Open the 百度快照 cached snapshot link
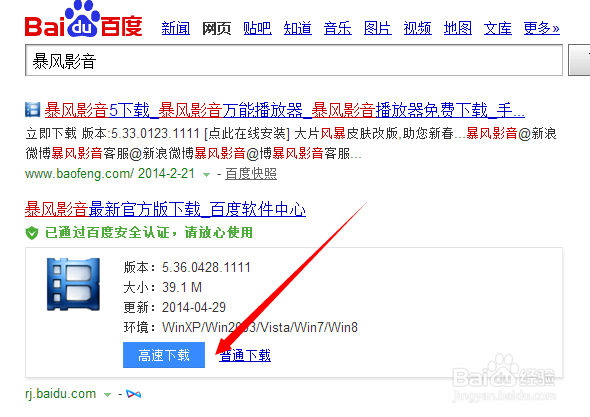Viewport: 590px width, 417px height. click(251, 174)
